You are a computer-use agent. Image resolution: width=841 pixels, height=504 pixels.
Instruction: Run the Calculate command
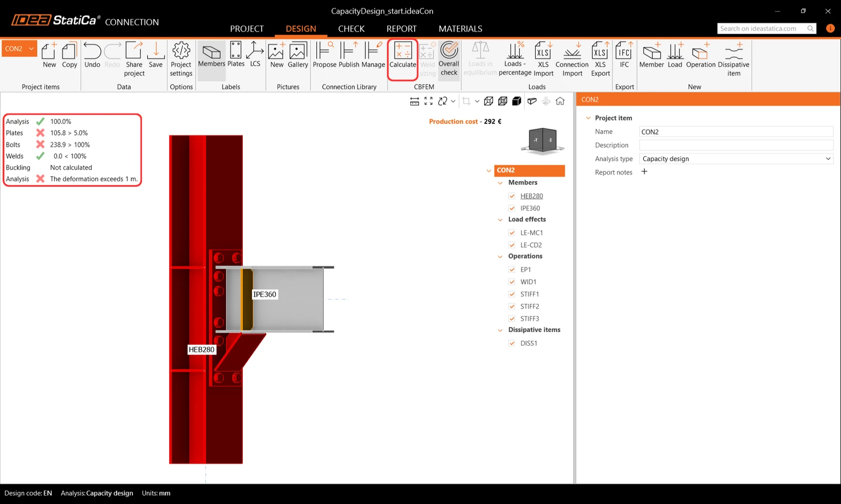(x=403, y=55)
